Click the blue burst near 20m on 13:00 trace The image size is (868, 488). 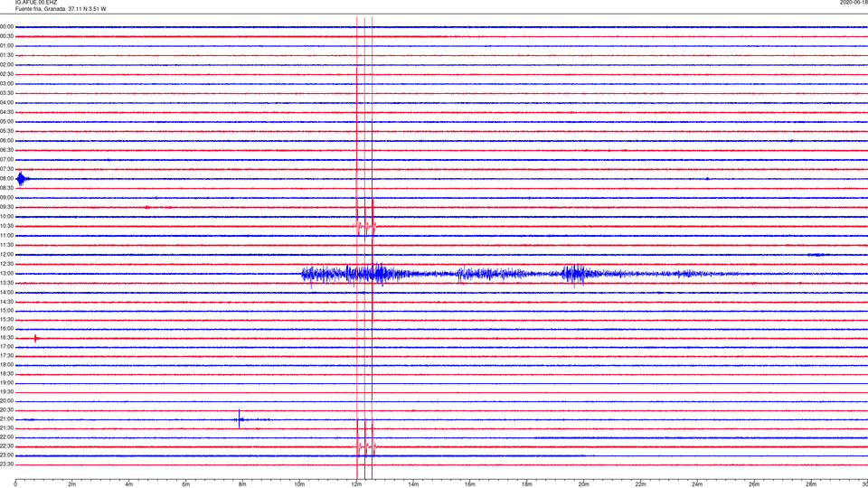[x=574, y=274]
